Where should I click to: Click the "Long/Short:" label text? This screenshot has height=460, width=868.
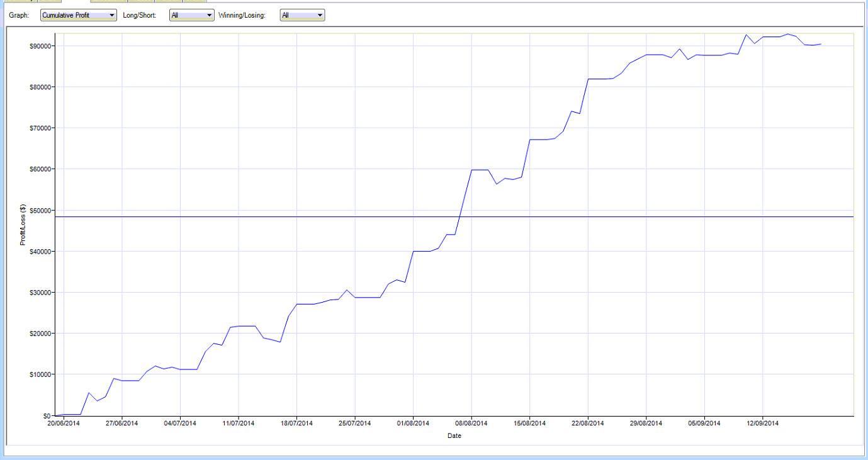click(140, 15)
